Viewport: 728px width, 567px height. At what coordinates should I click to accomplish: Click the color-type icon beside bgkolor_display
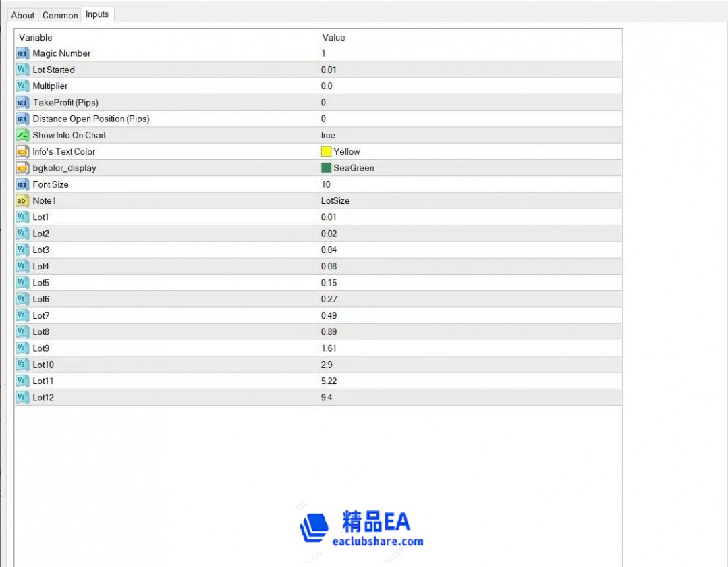(x=22, y=168)
